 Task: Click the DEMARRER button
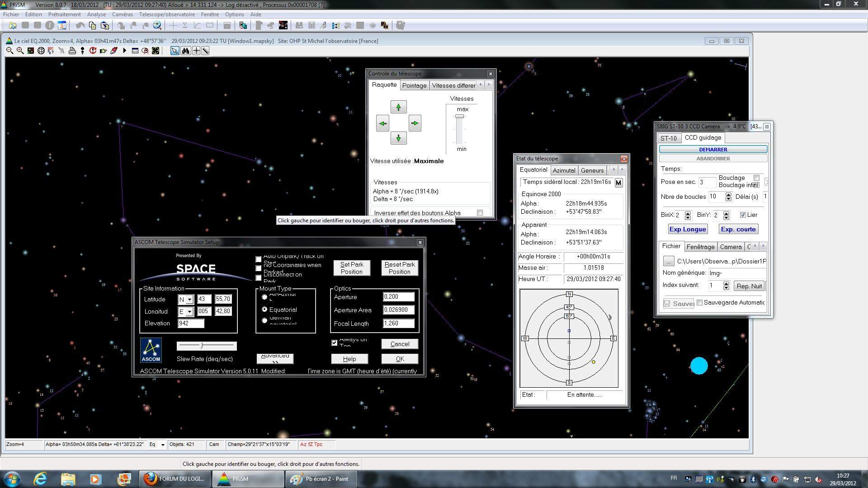click(x=713, y=149)
